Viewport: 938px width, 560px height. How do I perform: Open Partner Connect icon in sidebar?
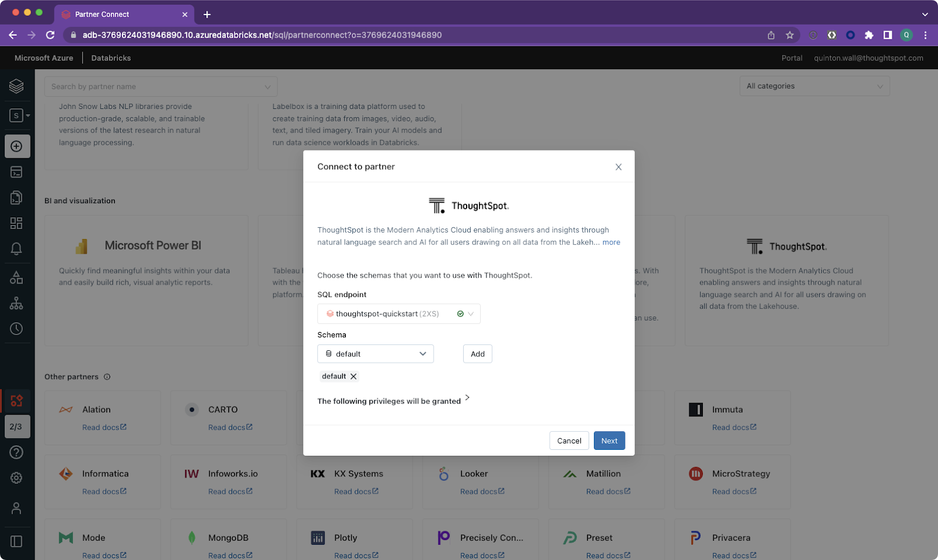tap(16, 401)
